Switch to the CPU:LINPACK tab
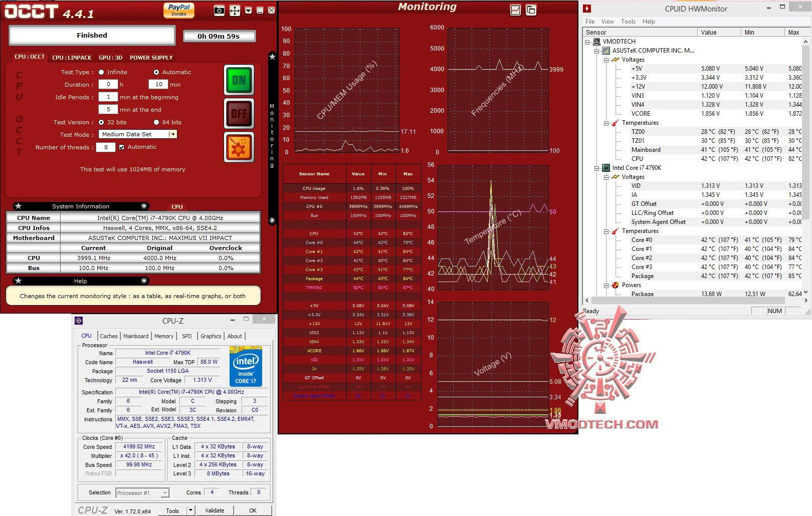 72,58
